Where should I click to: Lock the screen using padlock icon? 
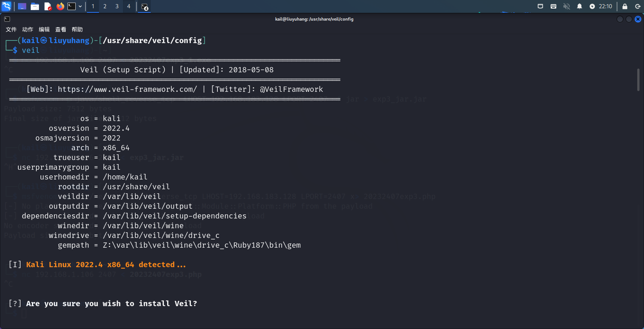[x=625, y=6]
